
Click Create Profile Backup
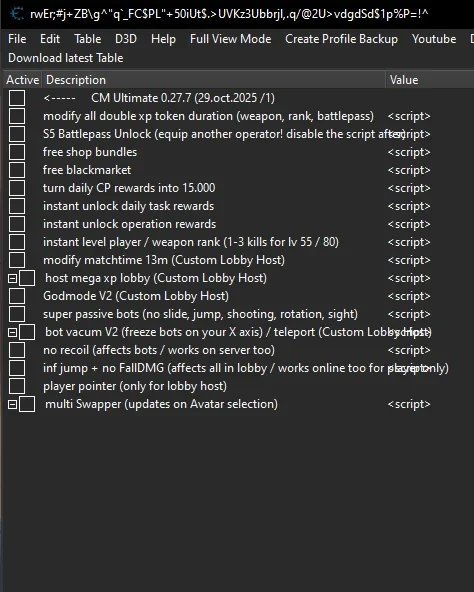click(341, 39)
